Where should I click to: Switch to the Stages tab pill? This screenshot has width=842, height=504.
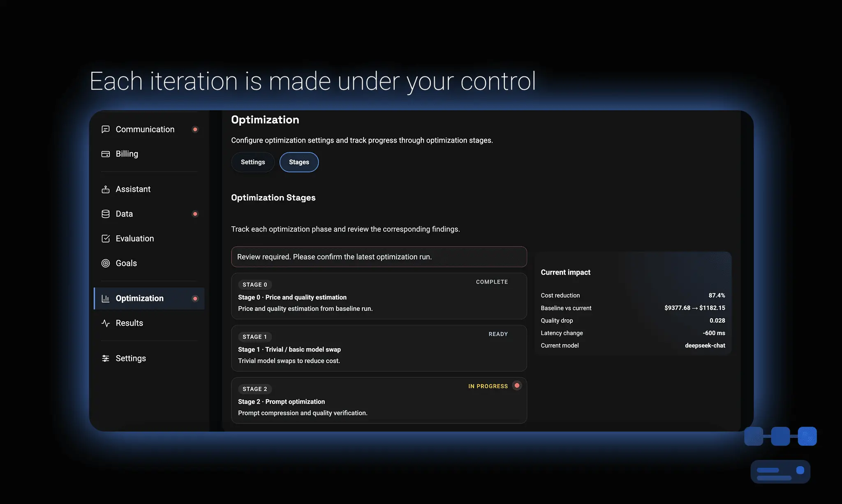(299, 162)
